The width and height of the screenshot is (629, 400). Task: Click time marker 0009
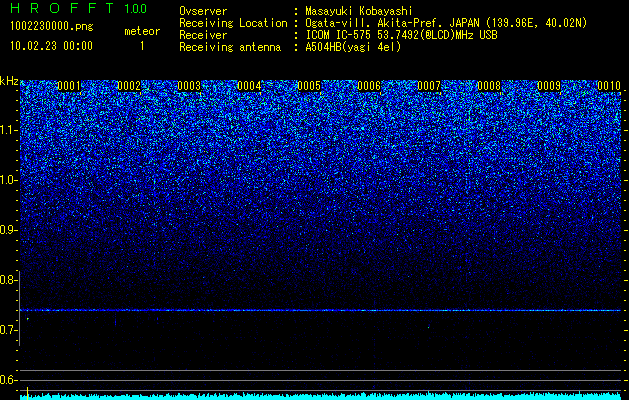pyautogui.click(x=549, y=86)
